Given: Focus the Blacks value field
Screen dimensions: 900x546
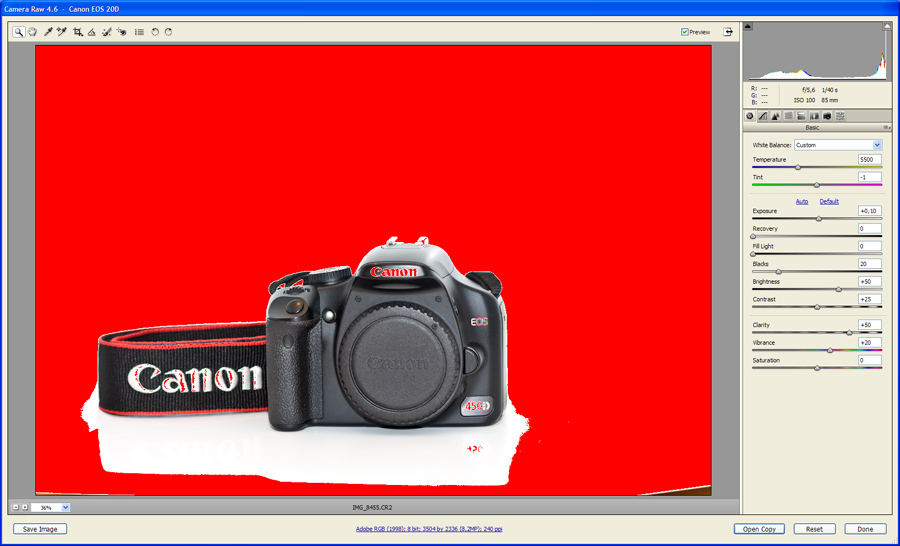Looking at the screenshot, I should [870, 264].
